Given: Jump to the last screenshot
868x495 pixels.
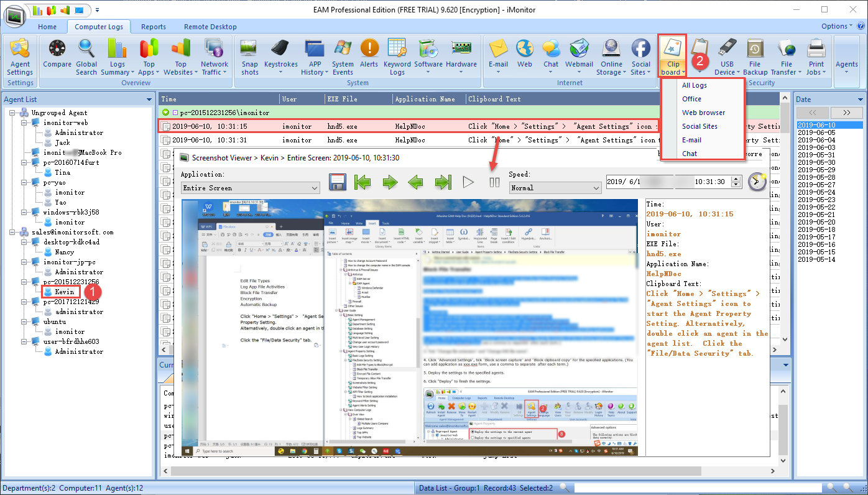Looking at the screenshot, I should point(443,182).
